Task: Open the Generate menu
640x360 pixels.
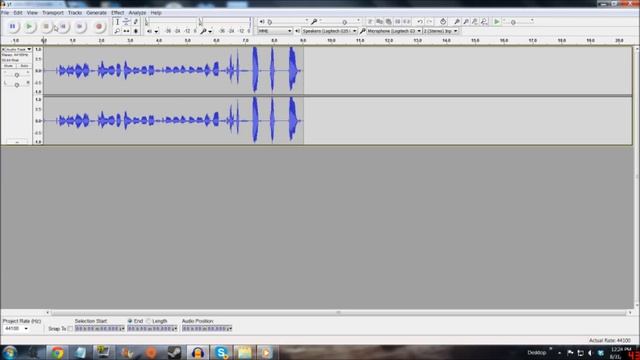Action: tap(96, 13)
